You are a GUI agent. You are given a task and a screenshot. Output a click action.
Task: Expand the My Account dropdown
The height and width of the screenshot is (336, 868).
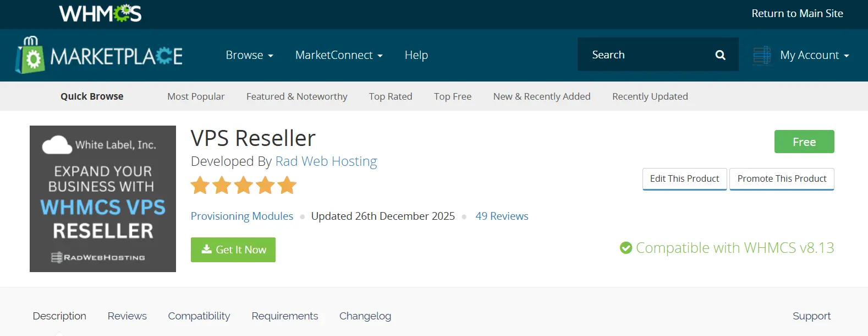[x=815, y=55]
